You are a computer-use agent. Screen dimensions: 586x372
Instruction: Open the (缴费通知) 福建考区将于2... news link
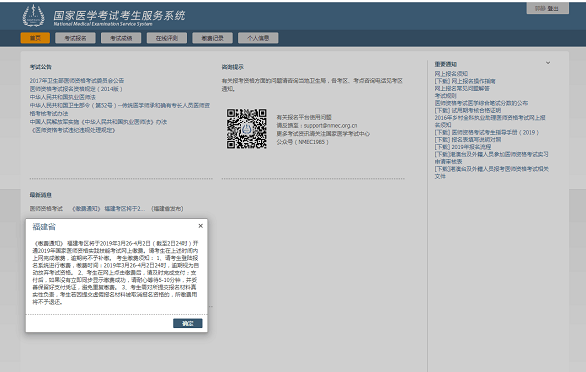pos(108,209)
